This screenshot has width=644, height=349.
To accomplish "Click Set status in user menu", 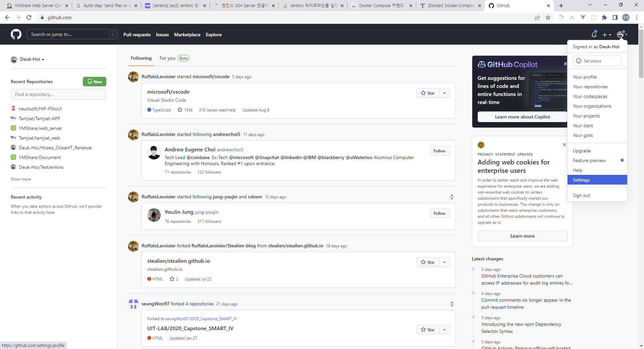I will click(x=597, y=61).
